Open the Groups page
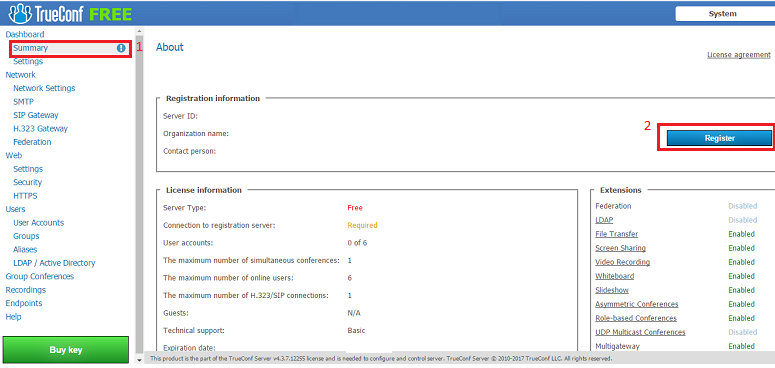The image size is (775, 368). click(26, 236)
